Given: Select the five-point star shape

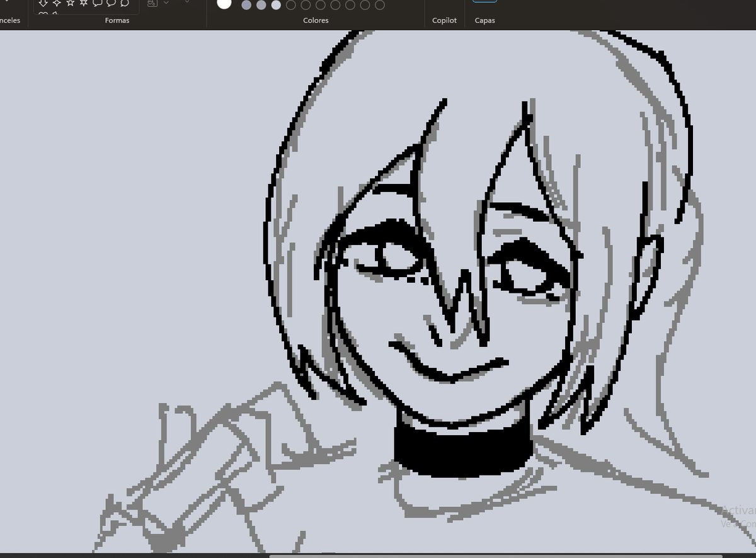Looking at the screenshot, I should [x=71, y=3].
